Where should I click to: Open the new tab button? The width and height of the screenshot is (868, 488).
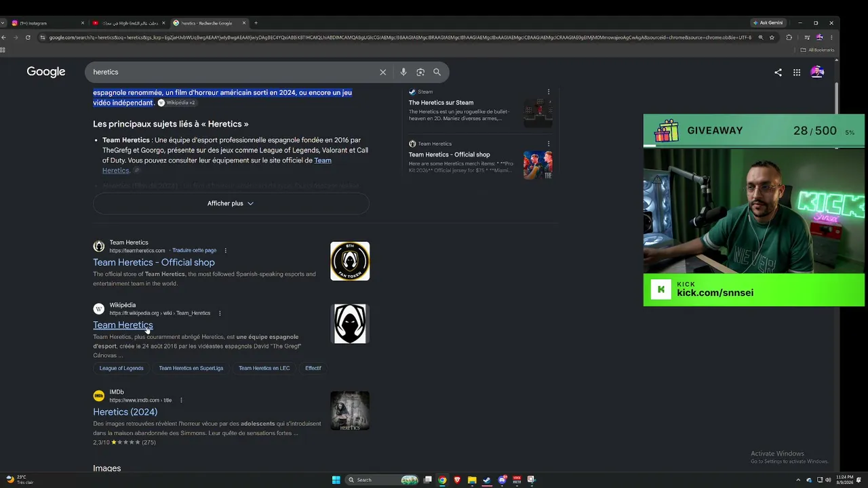coord(256,23)
